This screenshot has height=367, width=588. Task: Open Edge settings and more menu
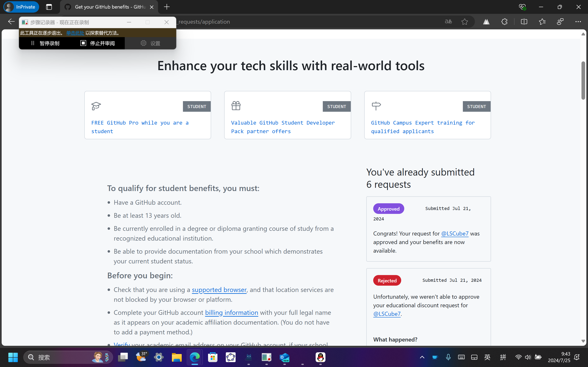[x=578, y=22]
